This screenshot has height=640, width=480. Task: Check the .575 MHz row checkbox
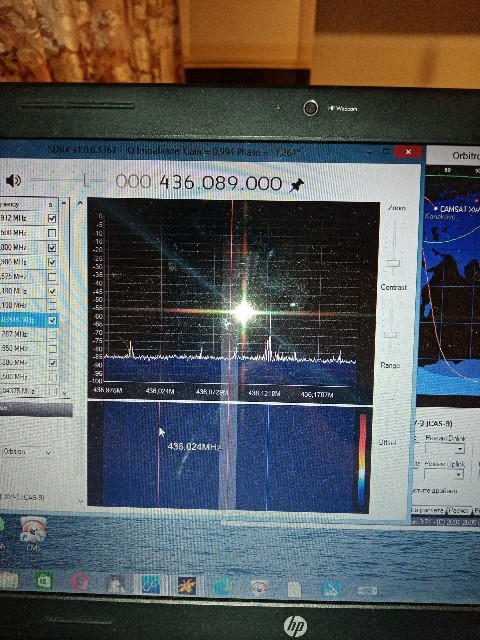click(x=52, y=277)
